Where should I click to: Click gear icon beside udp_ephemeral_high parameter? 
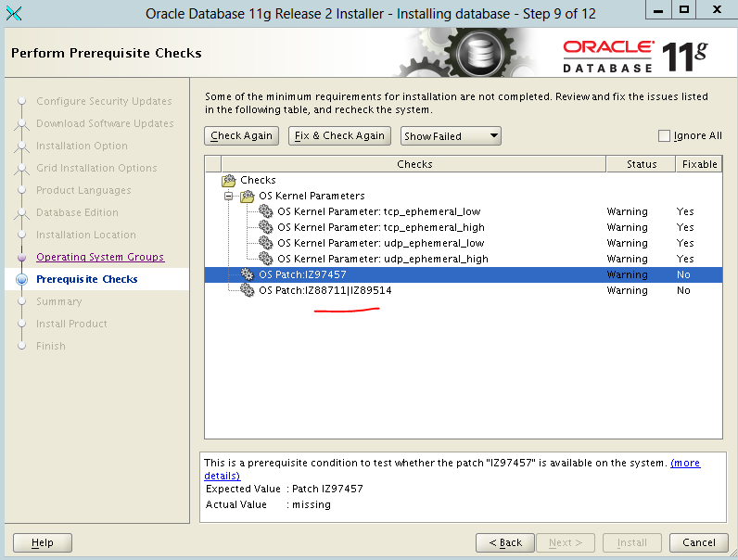coord(266,259)
